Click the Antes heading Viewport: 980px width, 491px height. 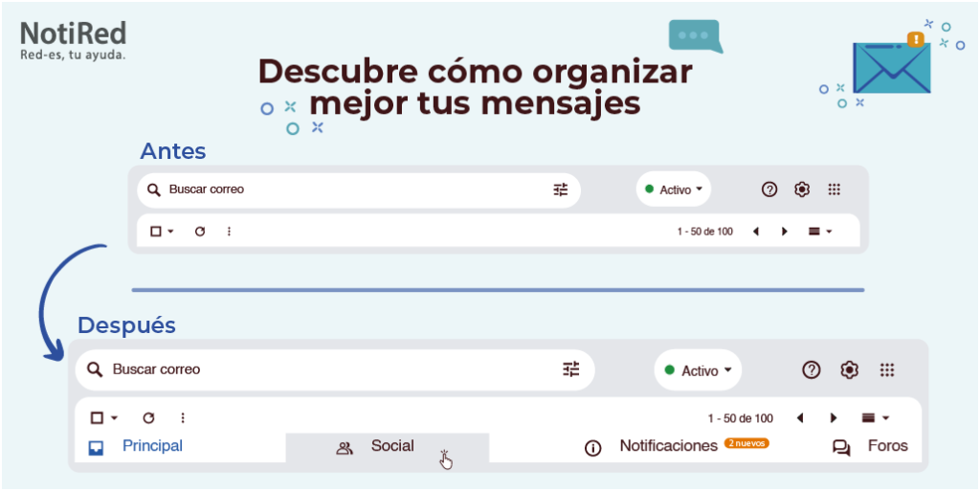(x=173, y=150)
